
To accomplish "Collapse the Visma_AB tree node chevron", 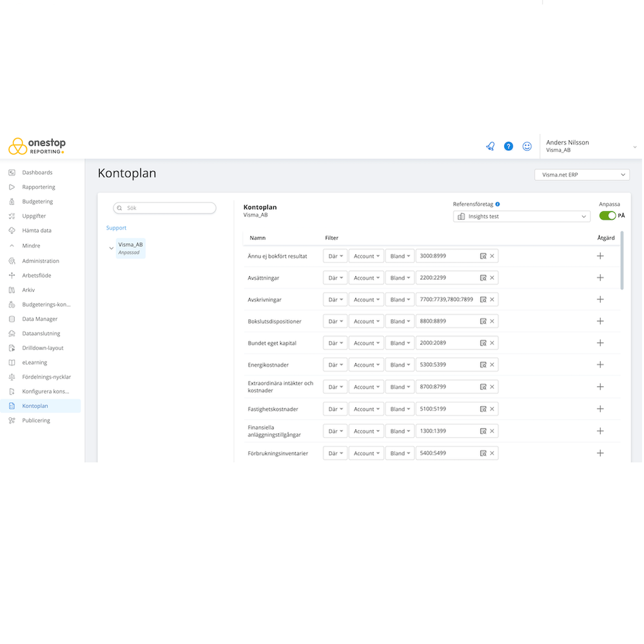I will click(111, 248).
